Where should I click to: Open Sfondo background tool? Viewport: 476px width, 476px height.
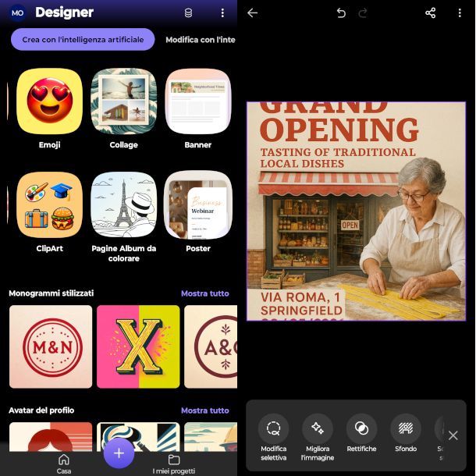406,433
